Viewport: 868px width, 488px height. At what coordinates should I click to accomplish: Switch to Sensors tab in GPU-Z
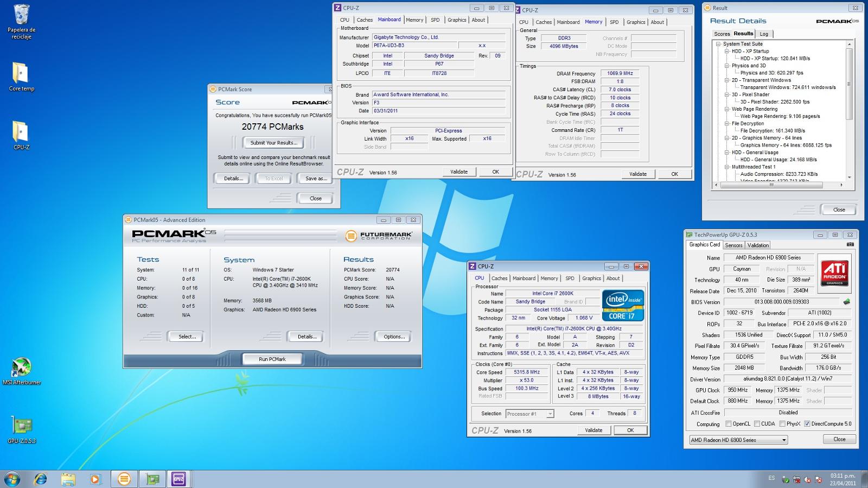point(733,245)
